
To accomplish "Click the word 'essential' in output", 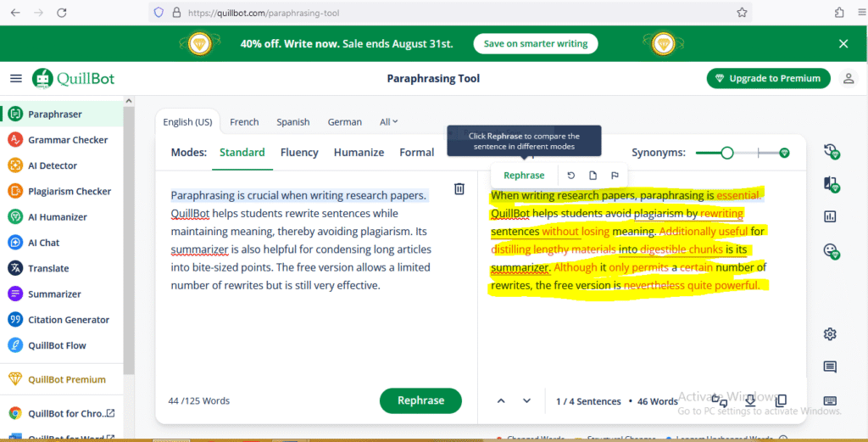I will (738, 195).
